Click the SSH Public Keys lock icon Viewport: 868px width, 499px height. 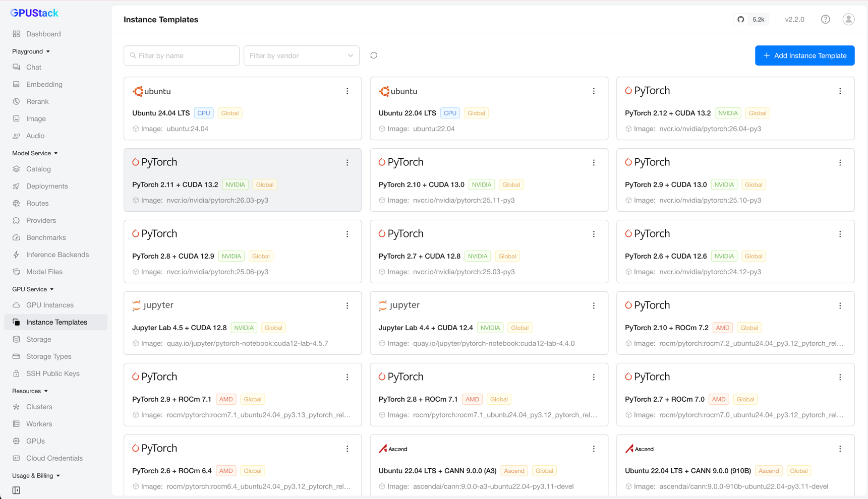click(16, 373)
